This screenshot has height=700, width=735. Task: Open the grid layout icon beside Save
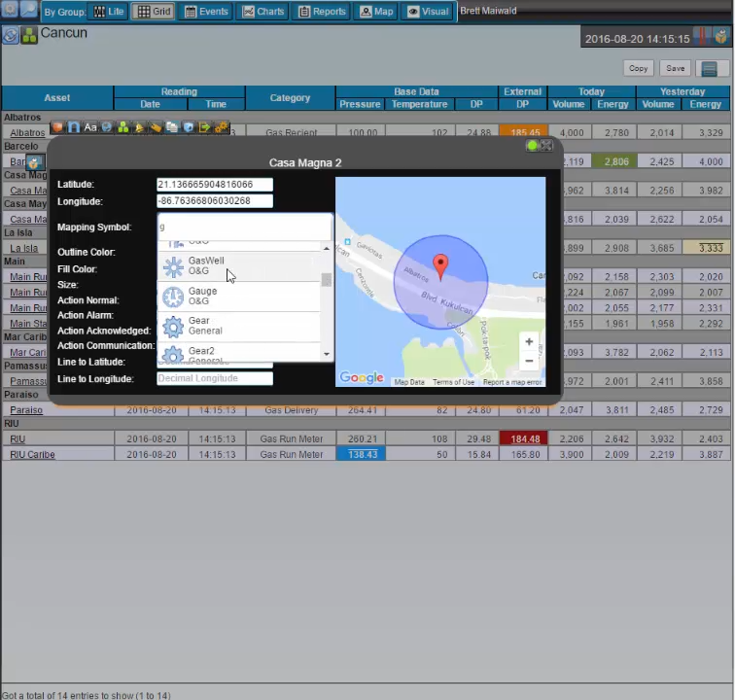point(709,69)
